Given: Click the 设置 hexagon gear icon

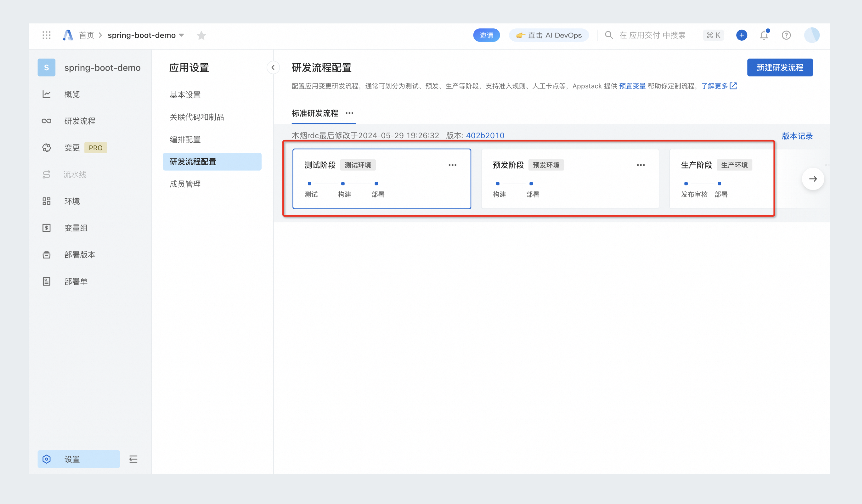Looking at the screenshot, I should tap(47, 459).
